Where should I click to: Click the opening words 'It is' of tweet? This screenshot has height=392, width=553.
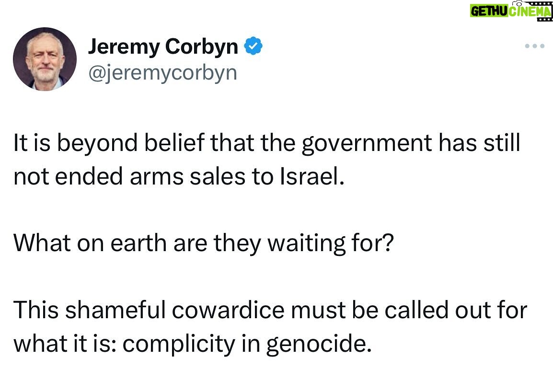[32, 143]
